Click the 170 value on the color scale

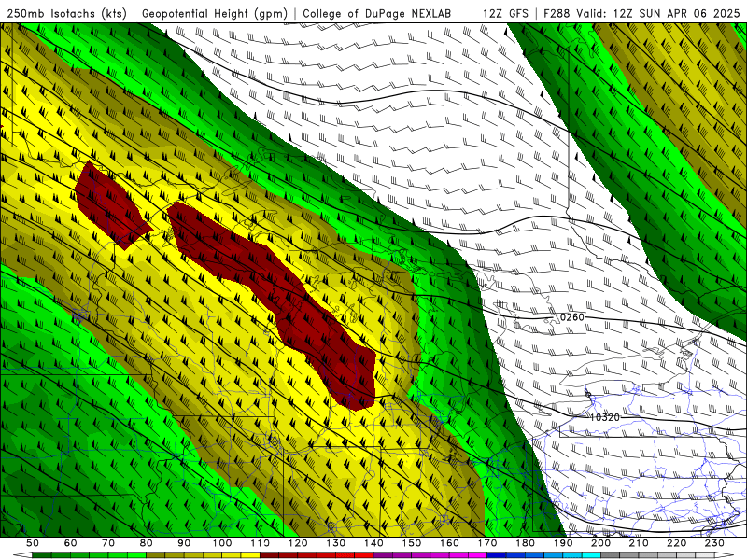click(487, 543)
